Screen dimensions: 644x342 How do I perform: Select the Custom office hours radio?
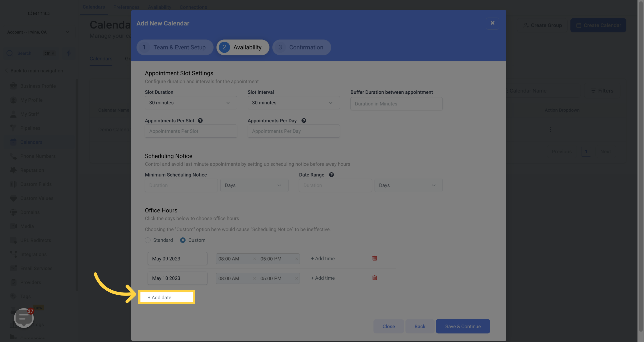[183, 240]
